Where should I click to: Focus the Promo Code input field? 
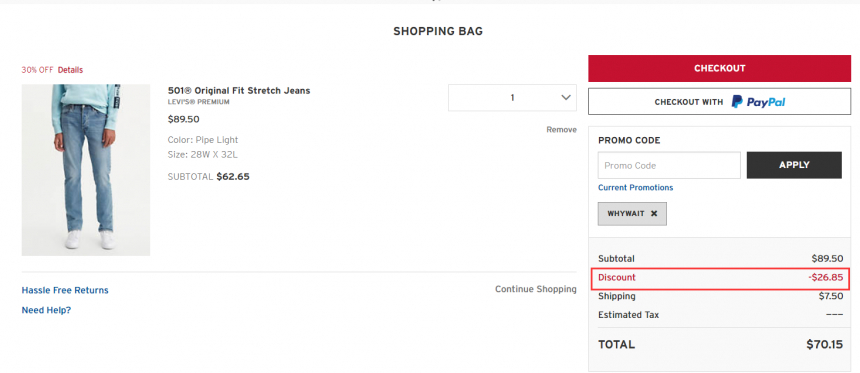pos(669,165)
